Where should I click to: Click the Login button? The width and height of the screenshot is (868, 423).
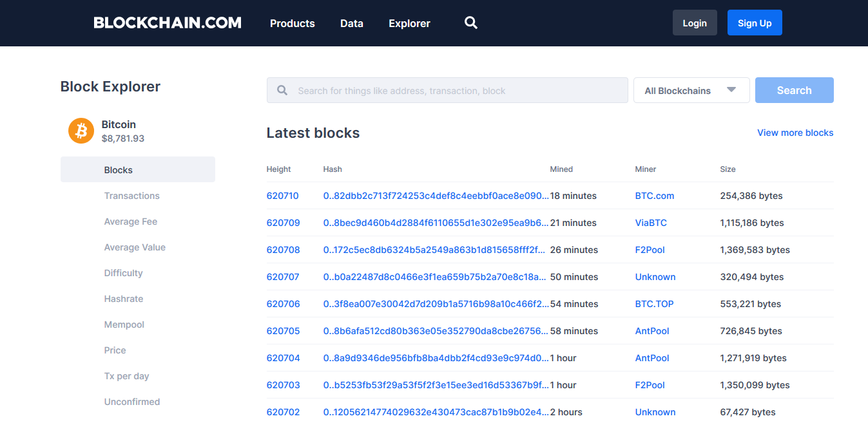tap(695, 23)
